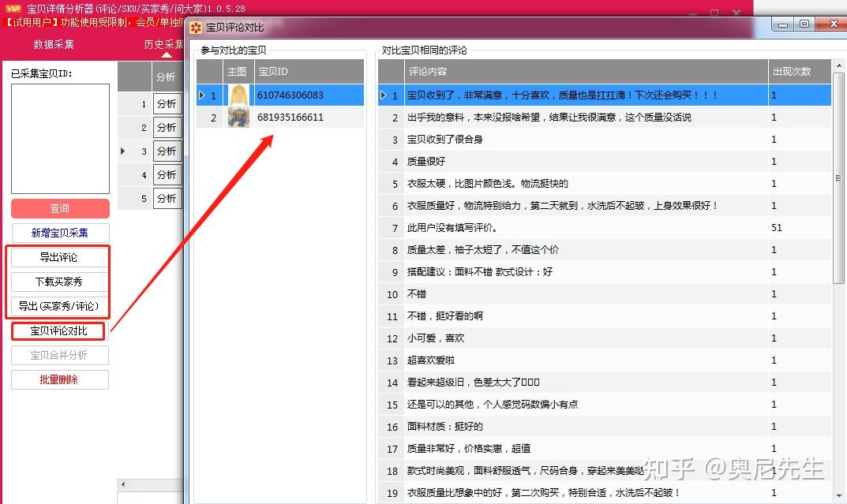Sort by 出现次数 column header
The height and width of the screenshot is (504, 847).
[x=800, y=71]
